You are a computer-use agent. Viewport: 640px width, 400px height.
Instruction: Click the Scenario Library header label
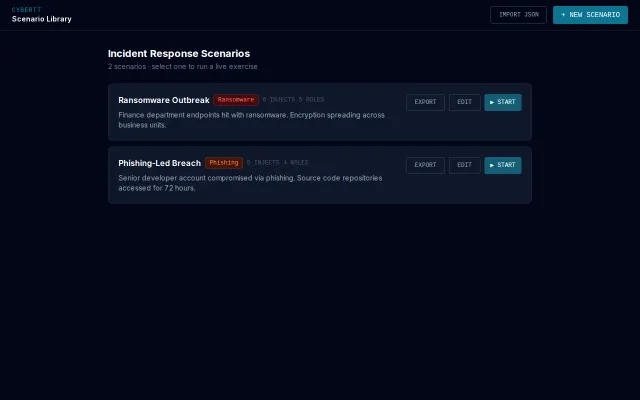tap(42, 19)
